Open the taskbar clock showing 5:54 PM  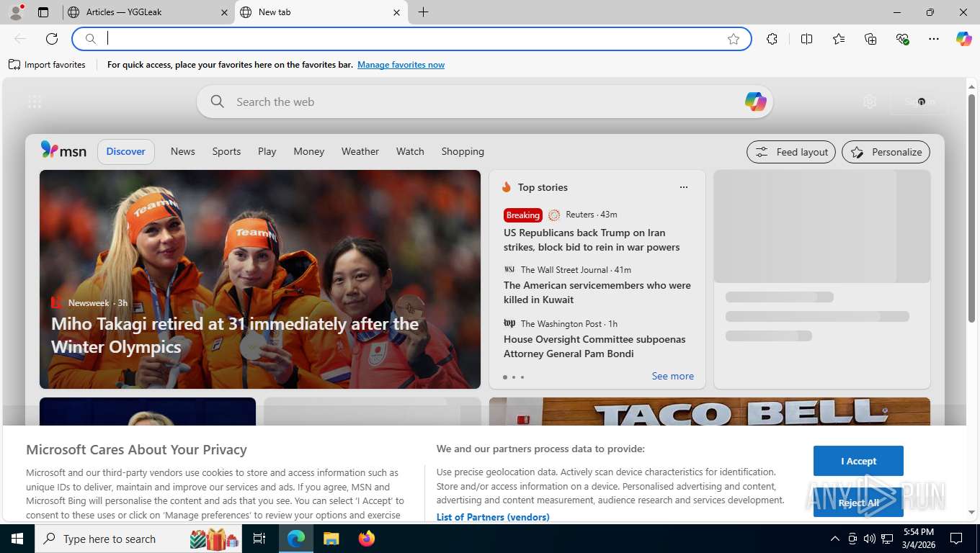click(x=918, y=539)
